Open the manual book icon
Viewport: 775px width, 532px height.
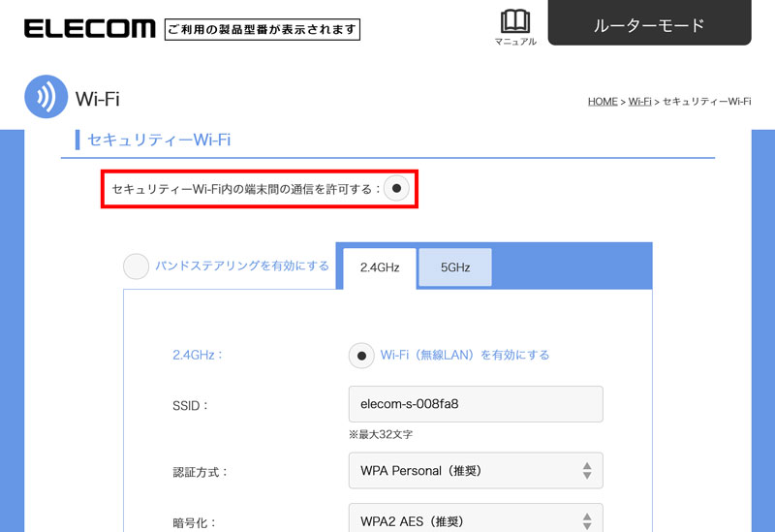click(x=515, y=21)
